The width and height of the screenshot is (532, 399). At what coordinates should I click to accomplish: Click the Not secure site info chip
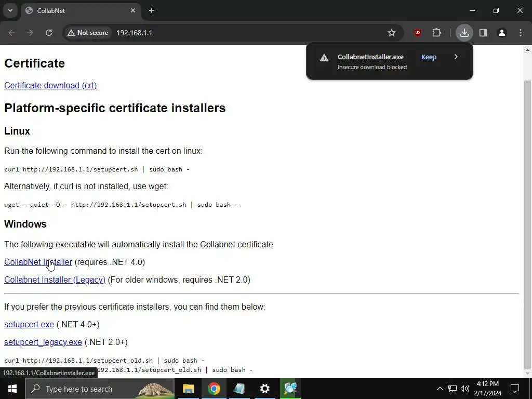click(x=88, y=33)
